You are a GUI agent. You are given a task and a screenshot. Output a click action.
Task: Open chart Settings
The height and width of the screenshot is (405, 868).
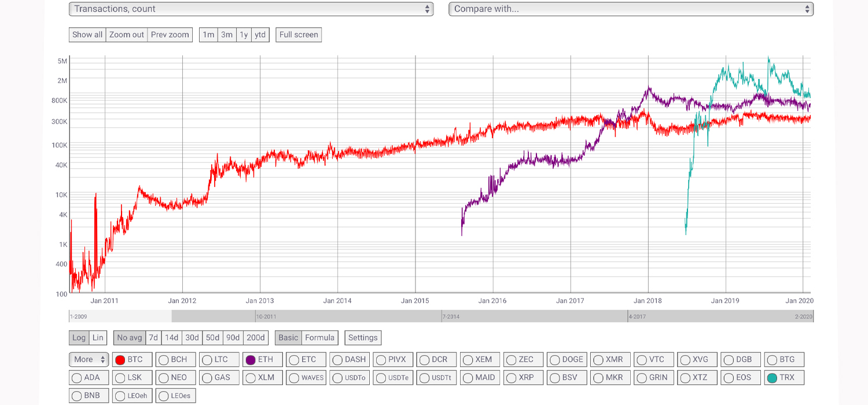coord(363,338)
